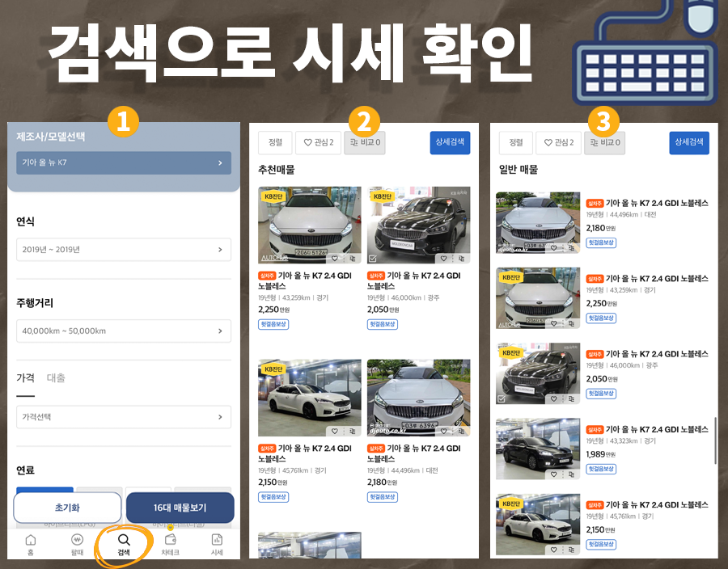Click 헛걸음보상 badge under 2,250만원 recommended car
This screenshot has height=569, width=728.
pyautogui.click(x=273, y=324)
